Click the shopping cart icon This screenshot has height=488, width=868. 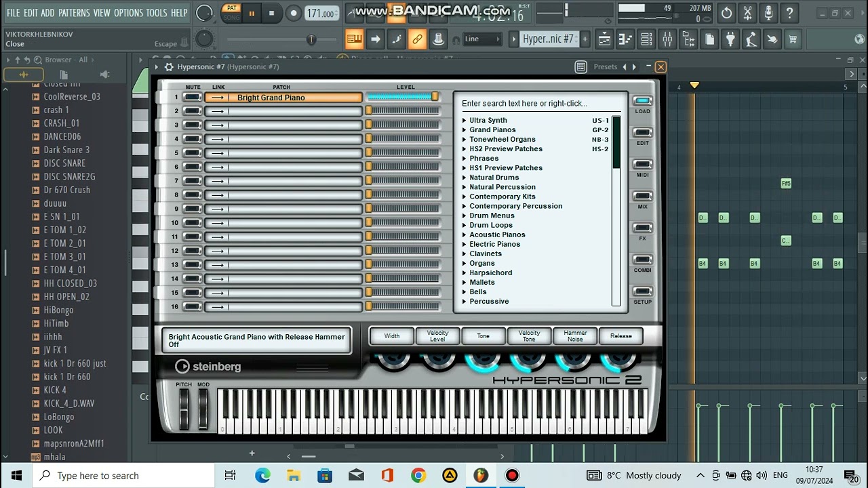pos(793,40)
